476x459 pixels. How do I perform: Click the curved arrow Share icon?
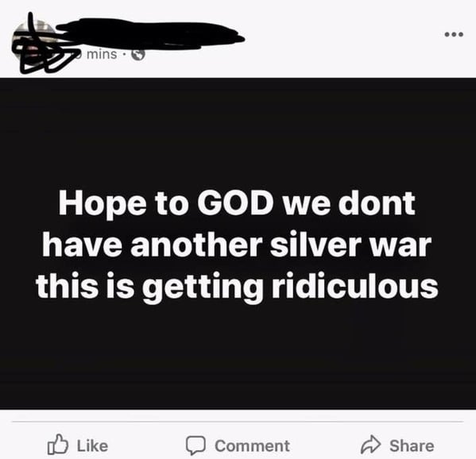[x=370, y=445]
